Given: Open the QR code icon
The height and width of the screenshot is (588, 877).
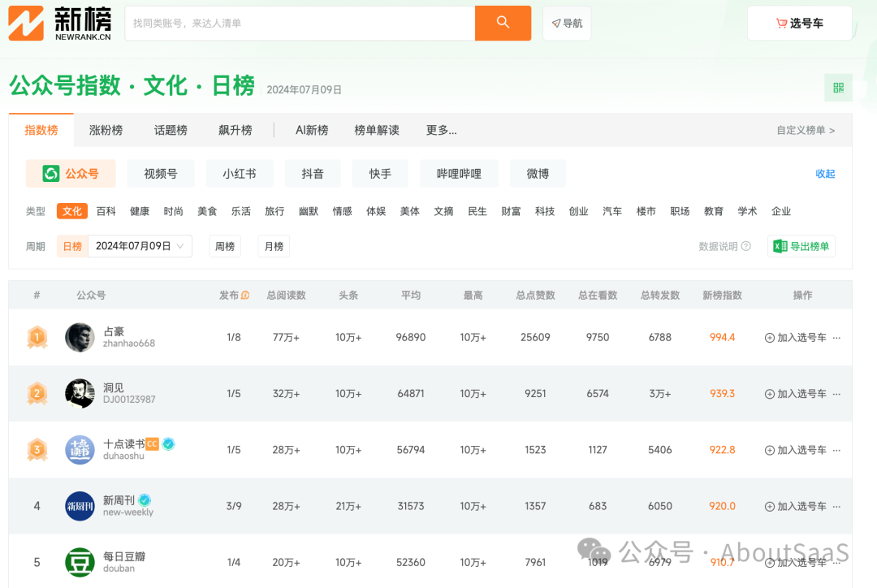Looking at the screenshot, I should click(x=838, y=88).
